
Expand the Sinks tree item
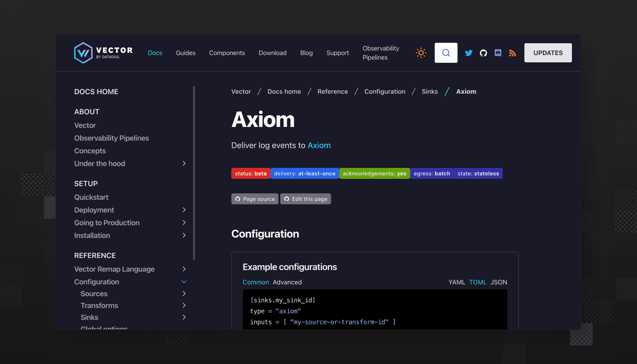click(x=184, y=317)
